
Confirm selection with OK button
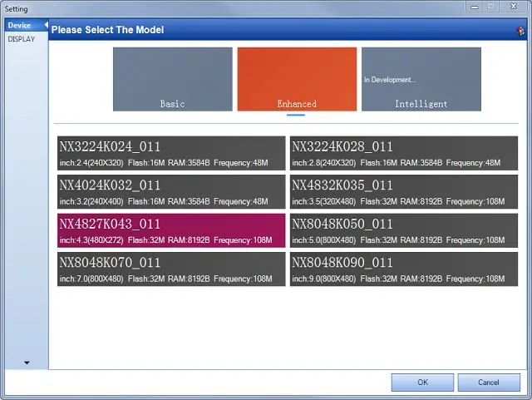(x=422, y=383)
